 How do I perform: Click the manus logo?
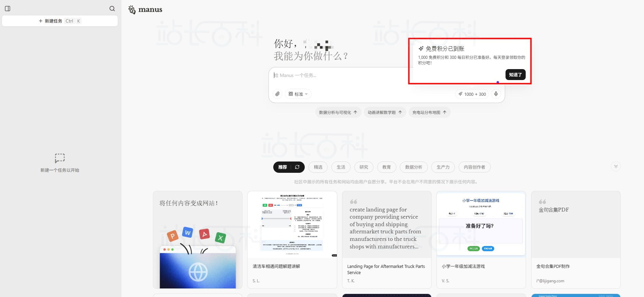[145, 10]
